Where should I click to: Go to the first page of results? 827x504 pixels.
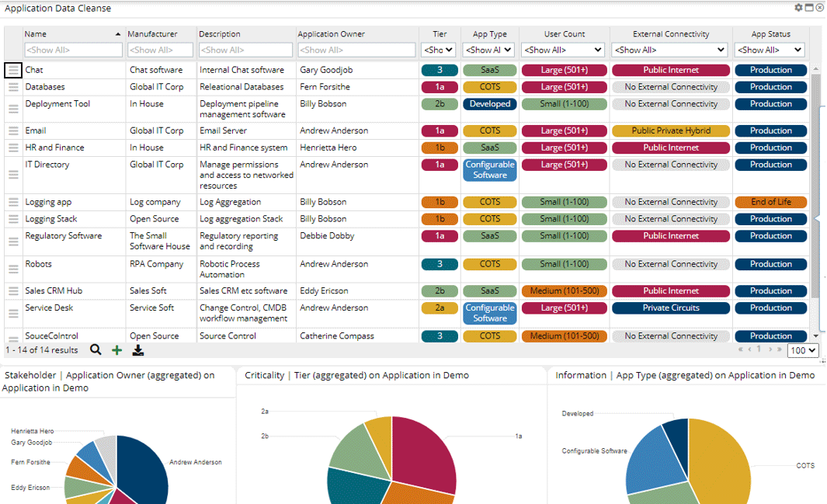tap(741, 349)
